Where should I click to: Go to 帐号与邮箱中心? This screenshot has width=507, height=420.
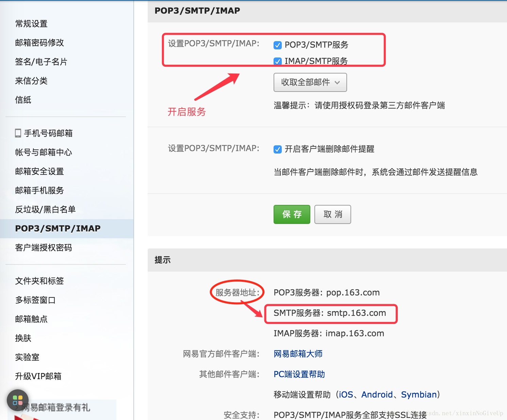tap(44, 152)
